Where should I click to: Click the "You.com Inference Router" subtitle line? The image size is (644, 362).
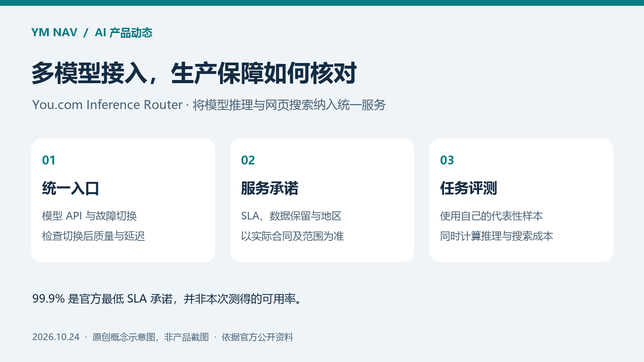[209, 105]
